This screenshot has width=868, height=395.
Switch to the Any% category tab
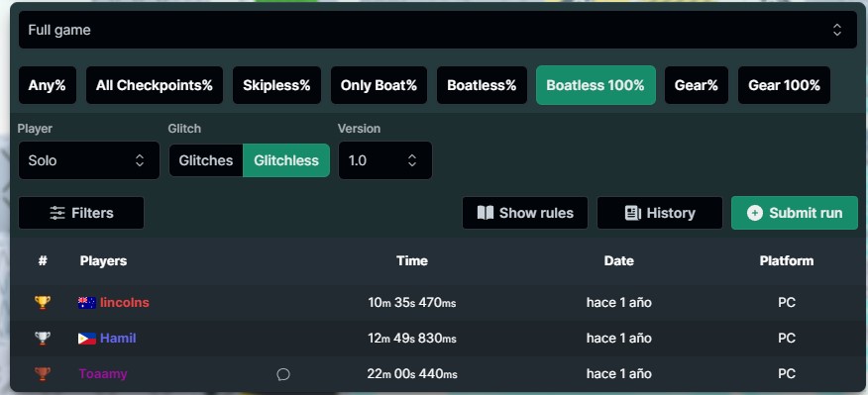(x=47, y=85)
